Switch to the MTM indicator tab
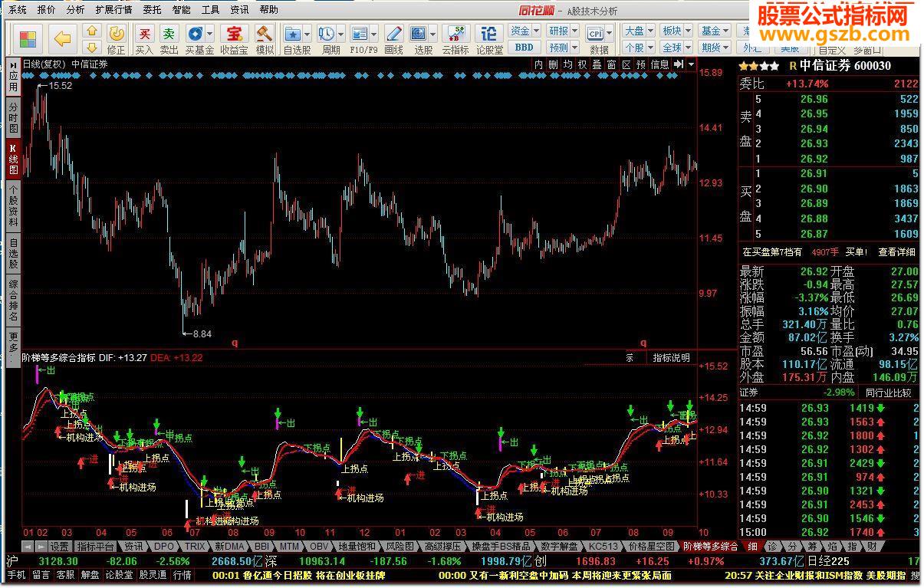This screenshot has width=924, height=588. (x=288, y=547)
